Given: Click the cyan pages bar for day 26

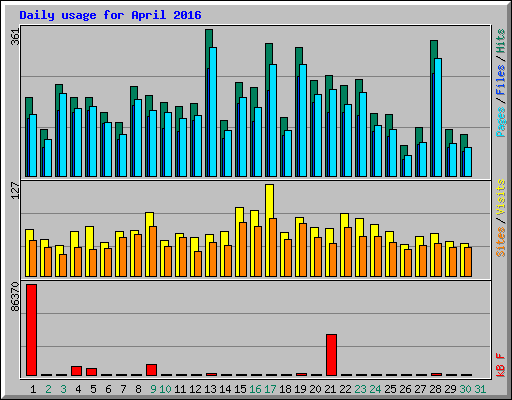Looking at the screenshot, I should point(408,166).
